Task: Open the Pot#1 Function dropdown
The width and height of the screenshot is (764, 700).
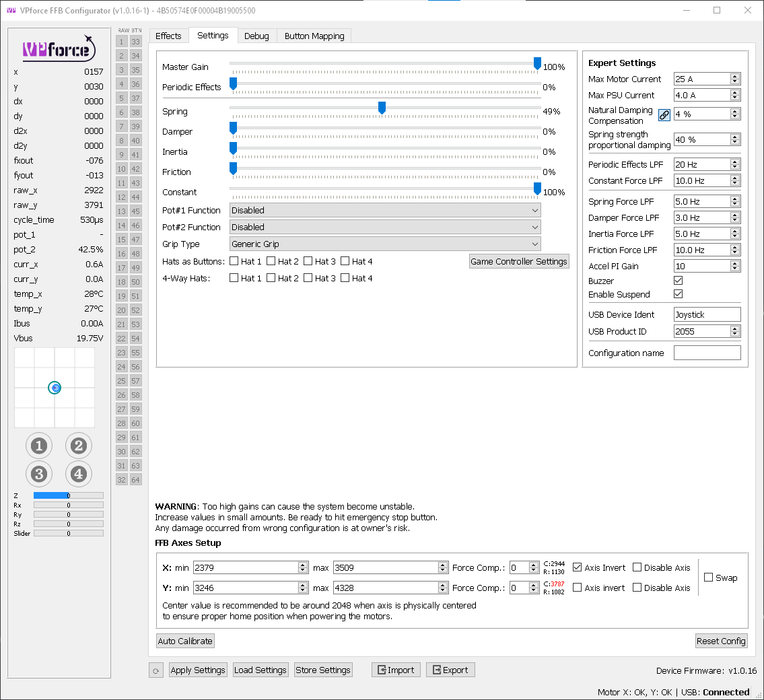Action: pos(385,211)
